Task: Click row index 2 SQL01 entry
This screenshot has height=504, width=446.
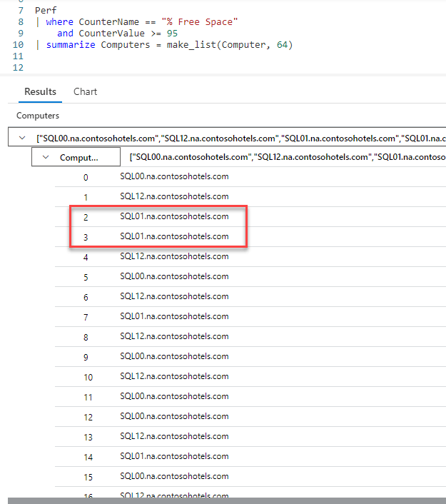Action: [174, 216]
